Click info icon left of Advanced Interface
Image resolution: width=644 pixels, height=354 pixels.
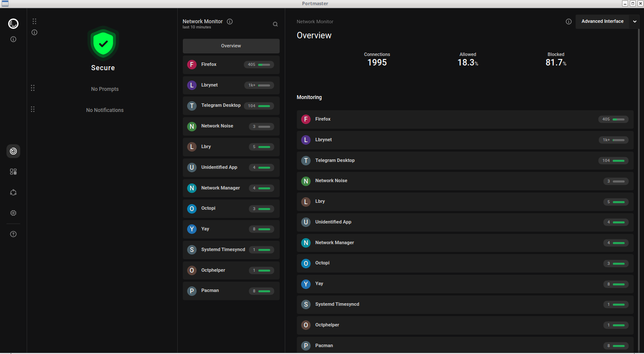(x=569, y=22)
